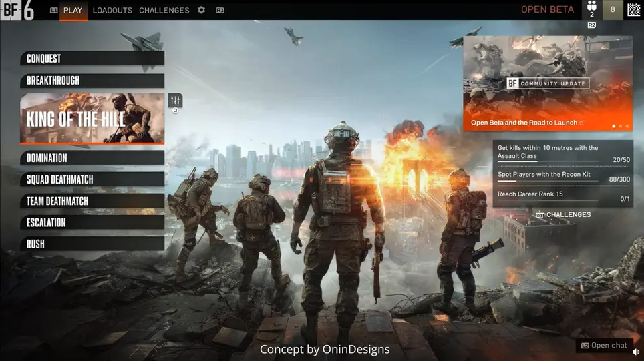This screenshot has height=361, width=644.
Task: Click the rank level 8 badge
Action: tap(613, 9)
